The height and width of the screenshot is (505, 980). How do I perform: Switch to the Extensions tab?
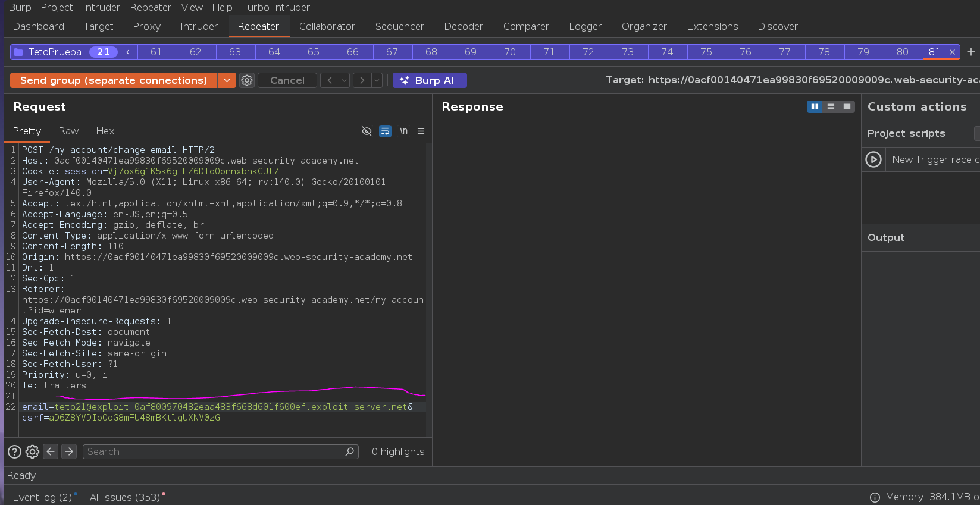[x=712, y=26]
